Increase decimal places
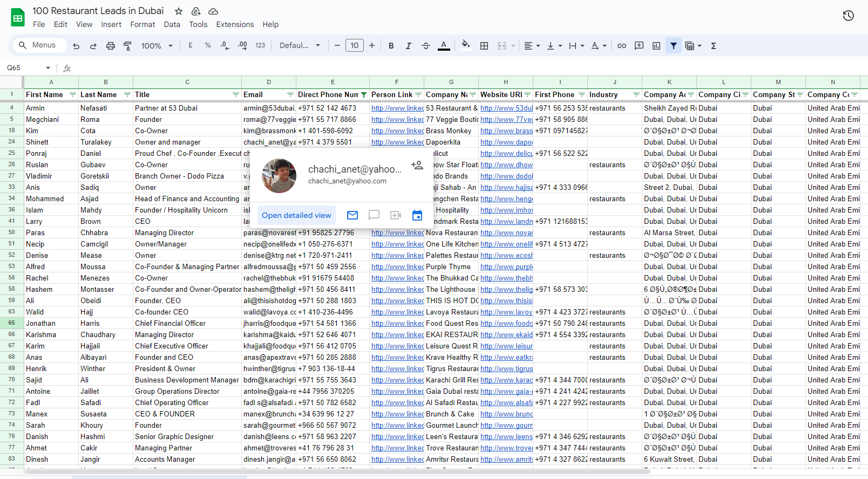This screenshot has width=868, height=479. [x=242, y=46]
